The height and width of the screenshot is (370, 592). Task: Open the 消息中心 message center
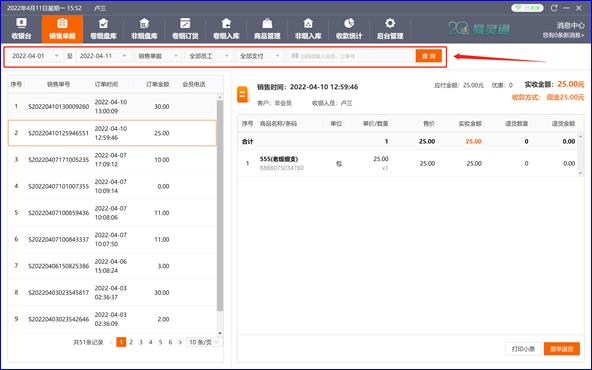[x=570, y=25]
